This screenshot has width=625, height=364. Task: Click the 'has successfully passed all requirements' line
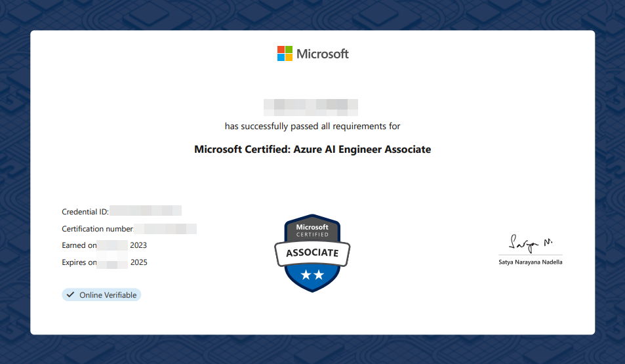[312, 126]
